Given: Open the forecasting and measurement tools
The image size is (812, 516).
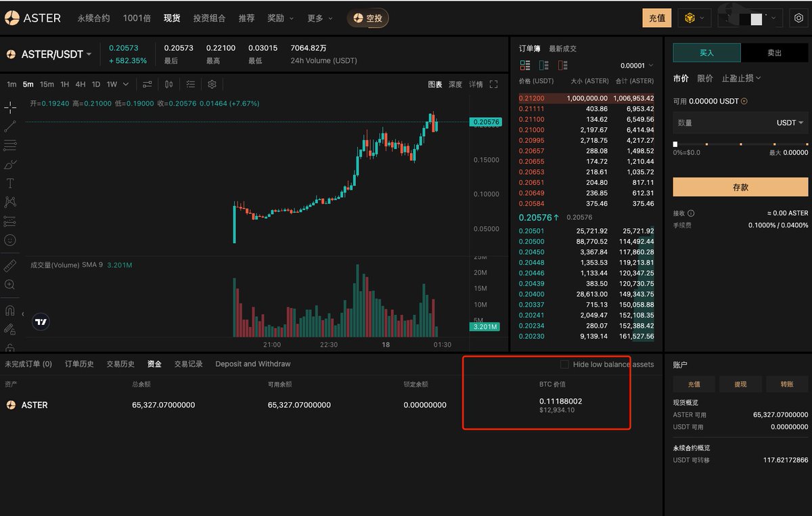Looking at the screenshot, I should click(x=10, y=221).
